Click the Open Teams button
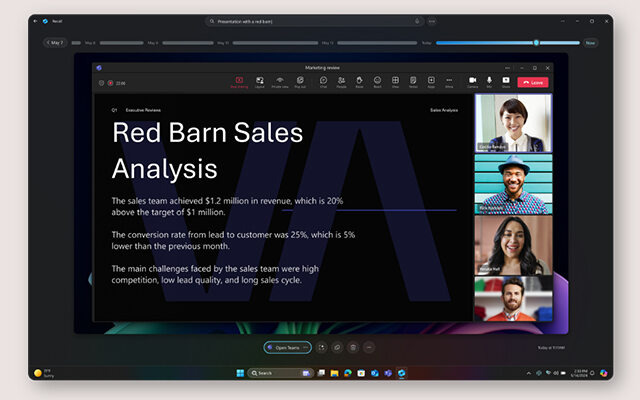640x400 pixels. [x=282, y=347]
